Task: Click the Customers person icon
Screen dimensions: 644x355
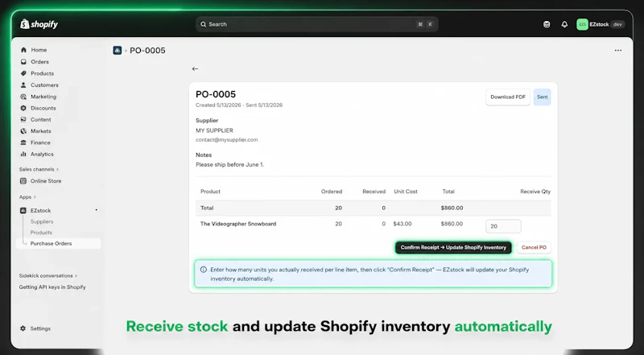Action: [x=23, y=85]
